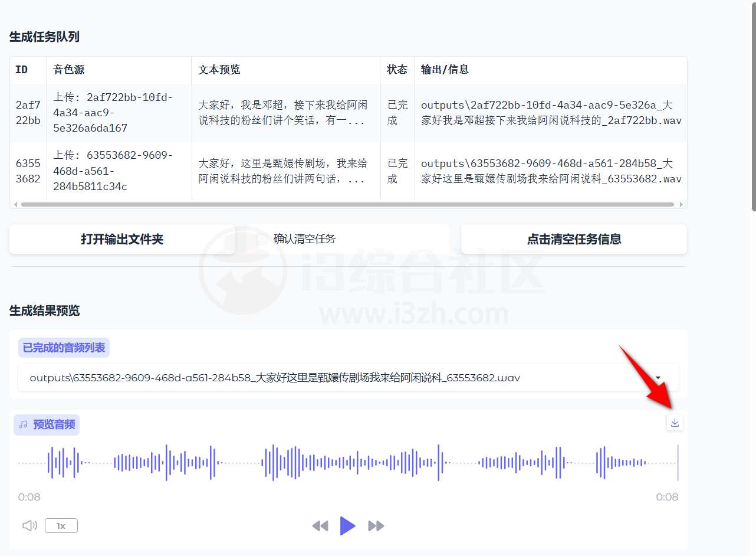Click the 生成结果预览 heading
Image resolution: width=756 pixels, height=556 pixels.
[44, 310]
